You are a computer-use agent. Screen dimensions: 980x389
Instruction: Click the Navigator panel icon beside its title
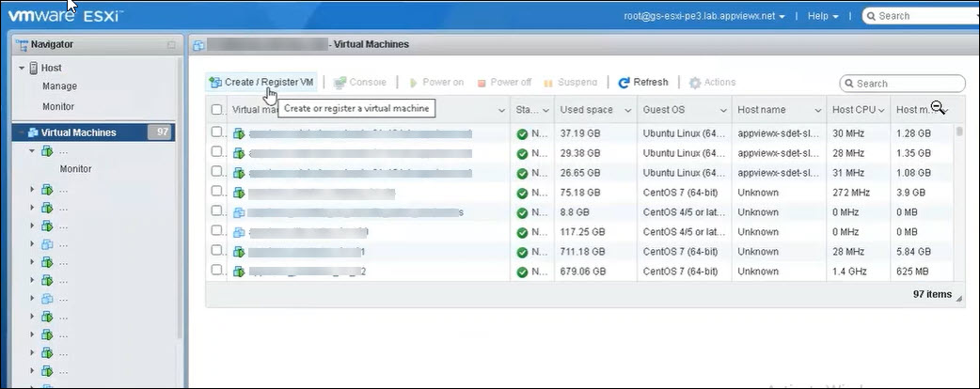[x=23, y=44]
